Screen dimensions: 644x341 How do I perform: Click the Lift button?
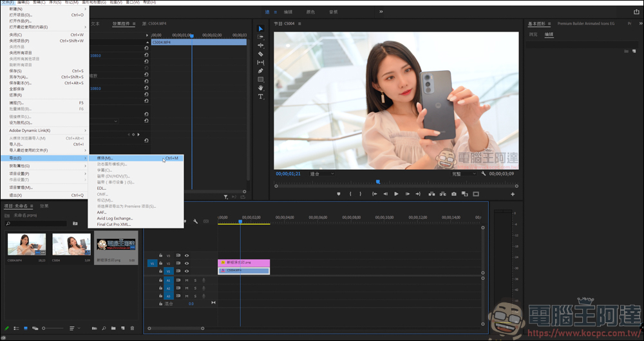point(431,194)
